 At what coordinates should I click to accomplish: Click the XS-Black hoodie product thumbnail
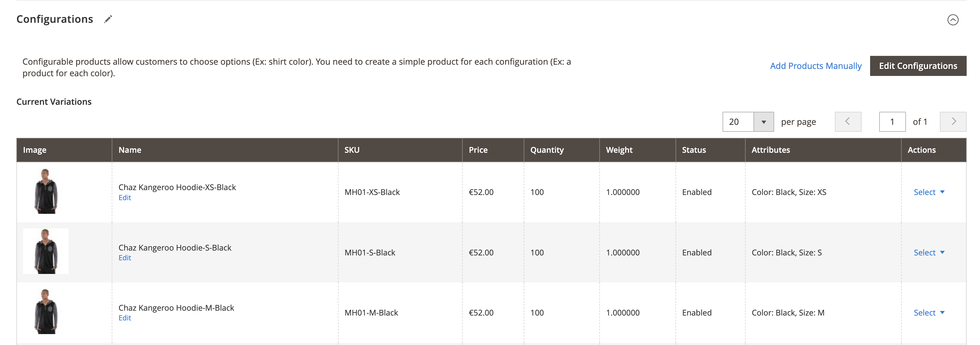(46, 191)
